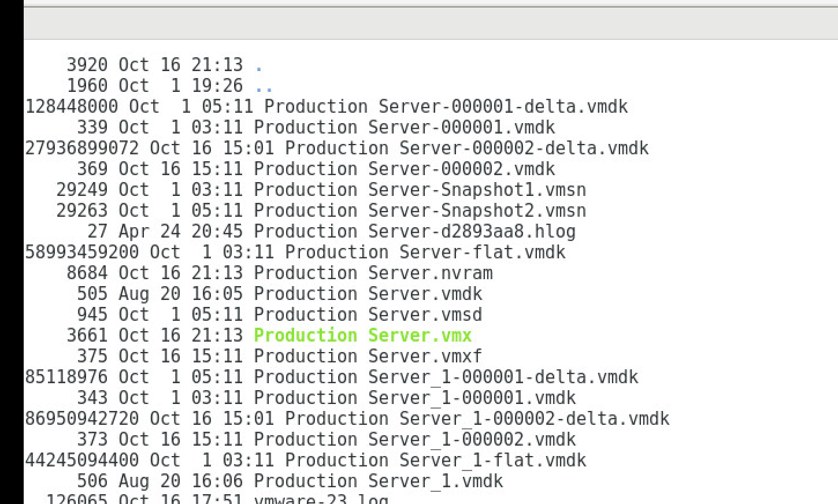The image size is (838, 504).
Task: Click Production Server-Snapshot1.vmsn filename
Action: pyautogui.click(x=420, y=190)
